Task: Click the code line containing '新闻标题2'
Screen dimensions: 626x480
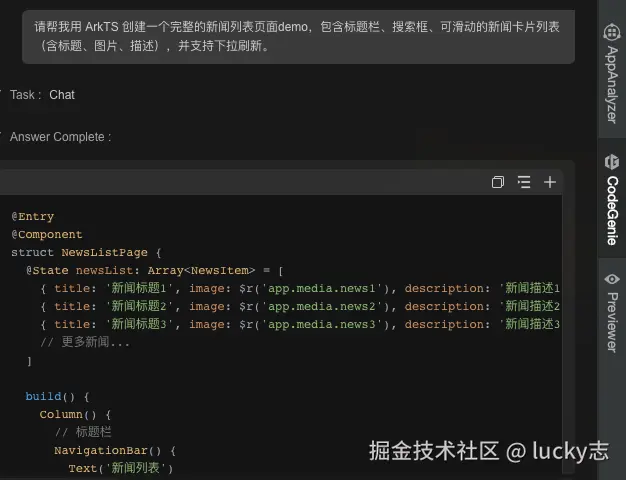Action: point(300,306)
